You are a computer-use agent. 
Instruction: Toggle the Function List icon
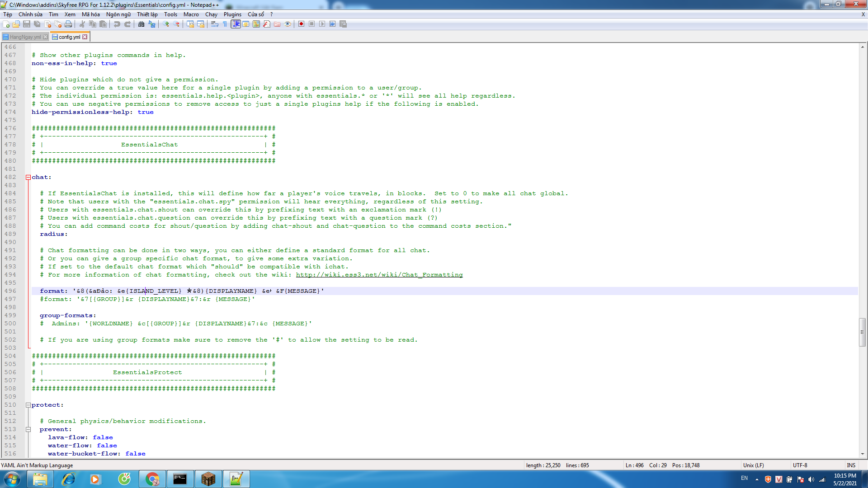point(267,24)
